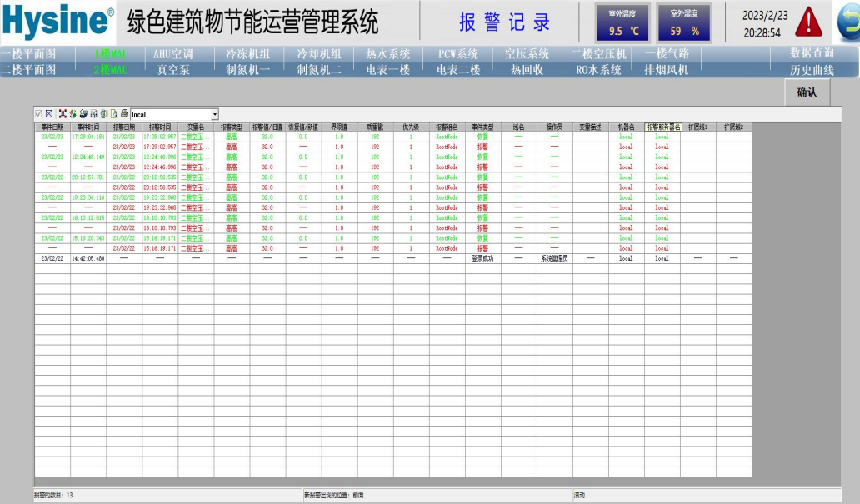Screen dimensions: 860x504
Task: Click the printer icon in alarm toolbar
Action: [124, 114]
